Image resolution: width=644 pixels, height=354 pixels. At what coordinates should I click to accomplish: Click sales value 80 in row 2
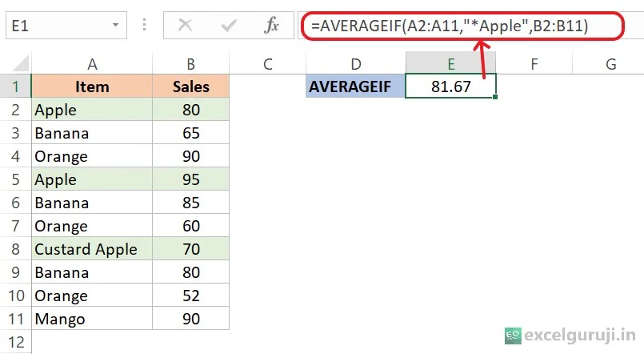point(190,110)
